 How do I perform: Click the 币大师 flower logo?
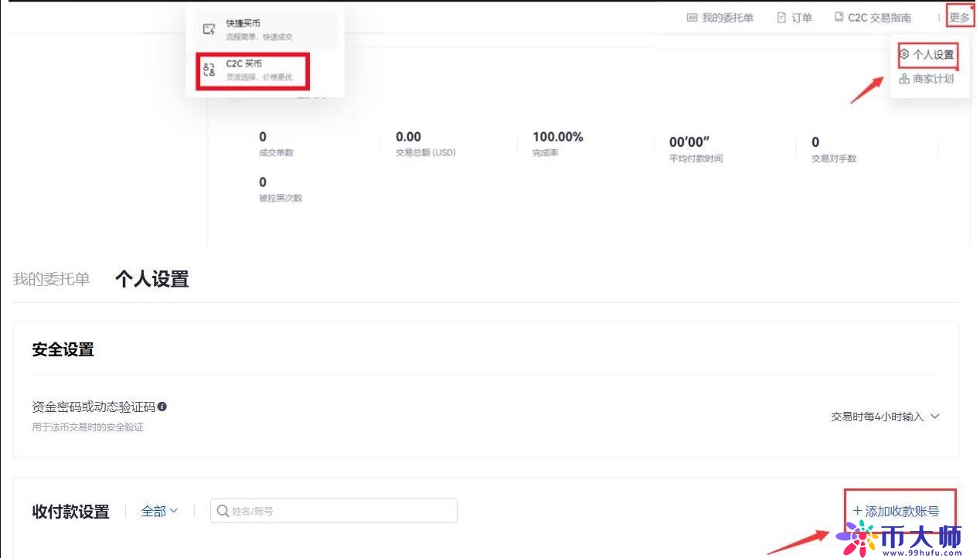[x=856, y=535]
